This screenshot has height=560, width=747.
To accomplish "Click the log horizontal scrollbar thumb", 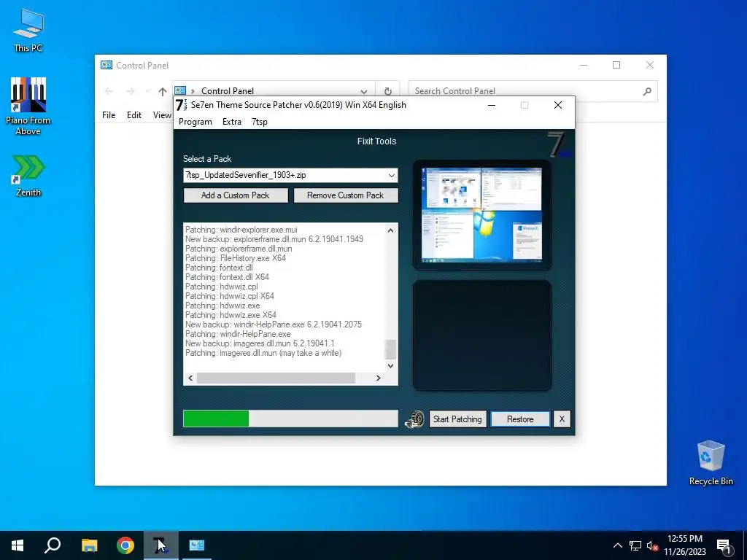I will (276, 378).
